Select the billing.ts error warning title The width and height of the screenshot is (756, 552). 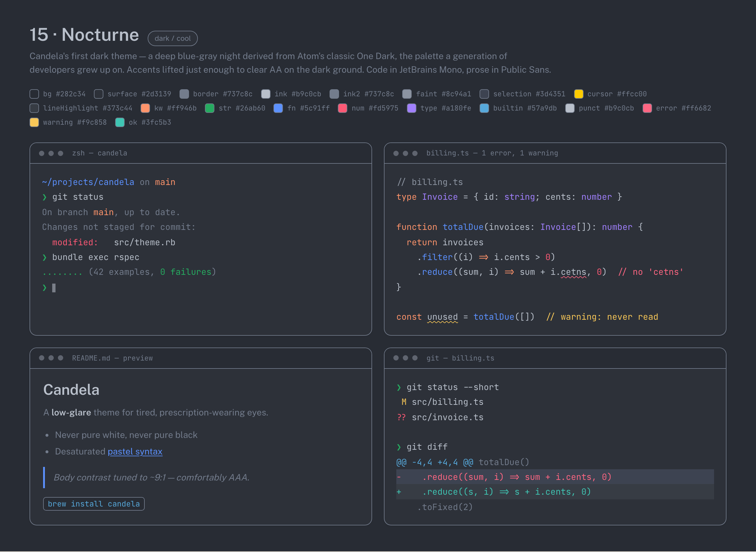pyautogui.click(x=492, y=153)
